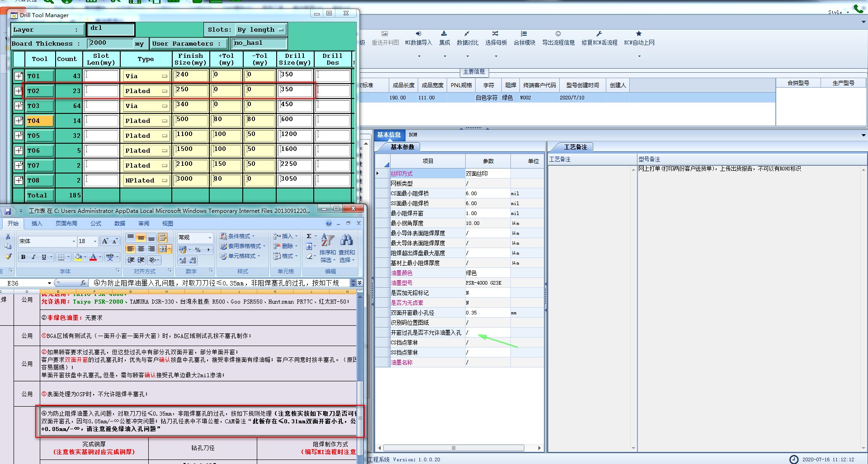Open the 常规 number format dropdown
Image resolution: width=868 pixels, height=464 pixels.
pos(210,237)
